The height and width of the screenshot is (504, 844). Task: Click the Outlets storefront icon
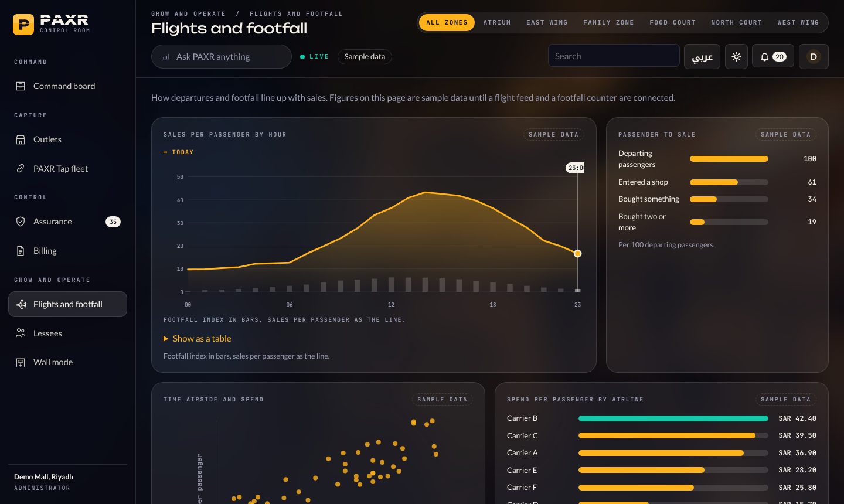[21, 139]
